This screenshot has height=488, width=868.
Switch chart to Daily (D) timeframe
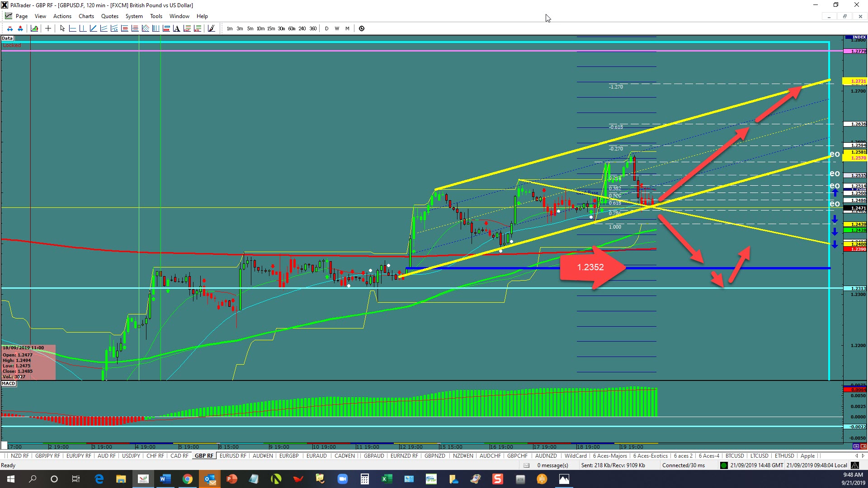[x=326, y=28]
